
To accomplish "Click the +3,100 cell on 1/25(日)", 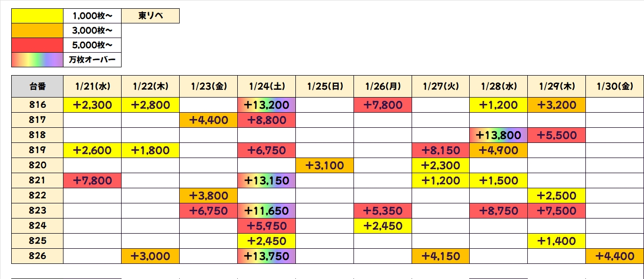I will pos(324,165).
